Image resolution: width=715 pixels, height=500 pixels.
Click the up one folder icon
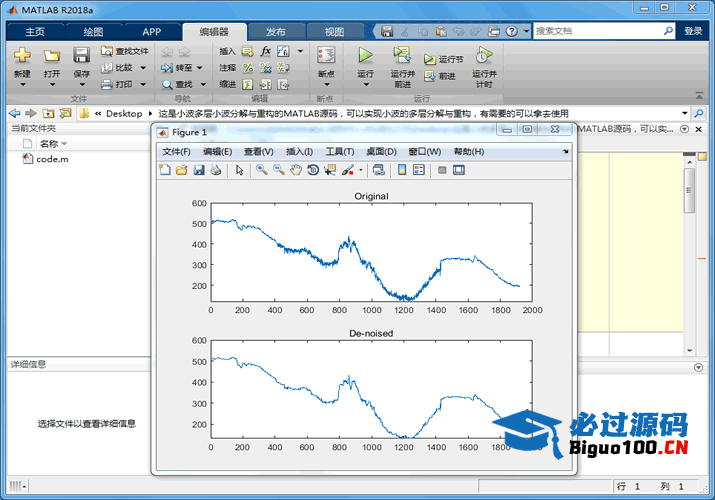(48, 113)
